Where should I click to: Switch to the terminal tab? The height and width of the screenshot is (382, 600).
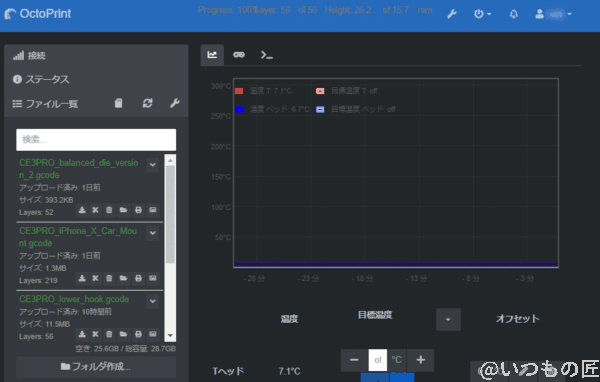(266, 55)
